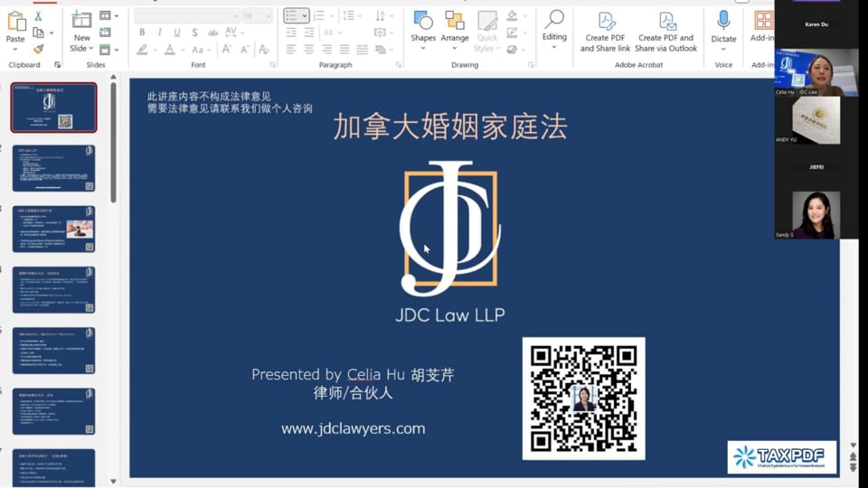Select the third slide thumbnail with photo

pos(53,229)
